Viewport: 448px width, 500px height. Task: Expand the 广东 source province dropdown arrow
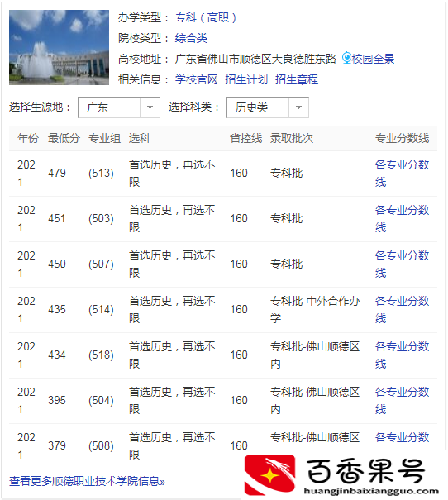pyautogui.click(x=150, y=107)
